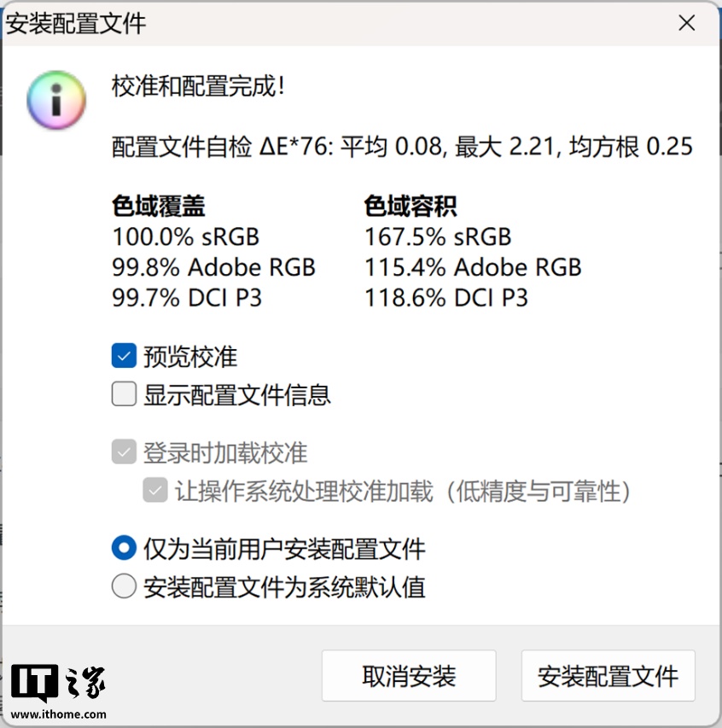Enable the 显示配置文件信息 checkbox

(125, 394)
